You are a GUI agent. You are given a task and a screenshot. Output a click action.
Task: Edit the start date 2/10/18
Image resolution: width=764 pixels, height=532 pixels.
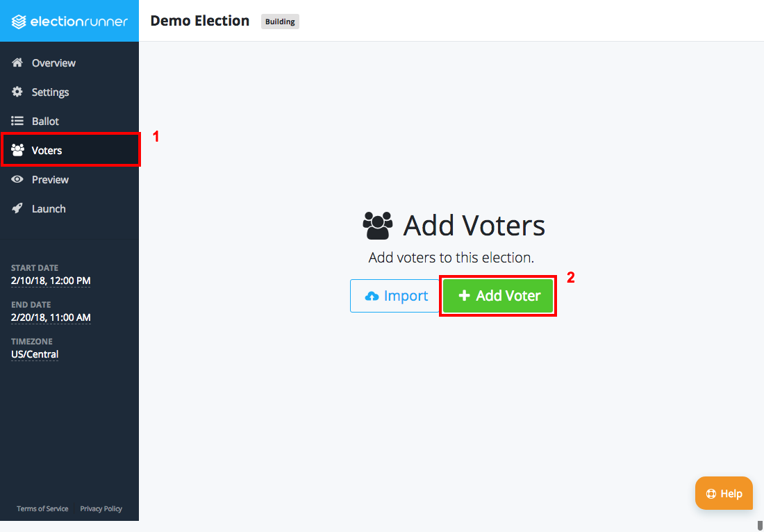50,281
